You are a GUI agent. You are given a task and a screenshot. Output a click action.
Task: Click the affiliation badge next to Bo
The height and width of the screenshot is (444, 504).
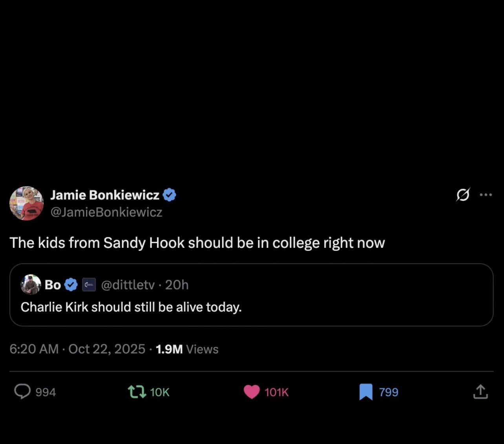pos(89,285)
